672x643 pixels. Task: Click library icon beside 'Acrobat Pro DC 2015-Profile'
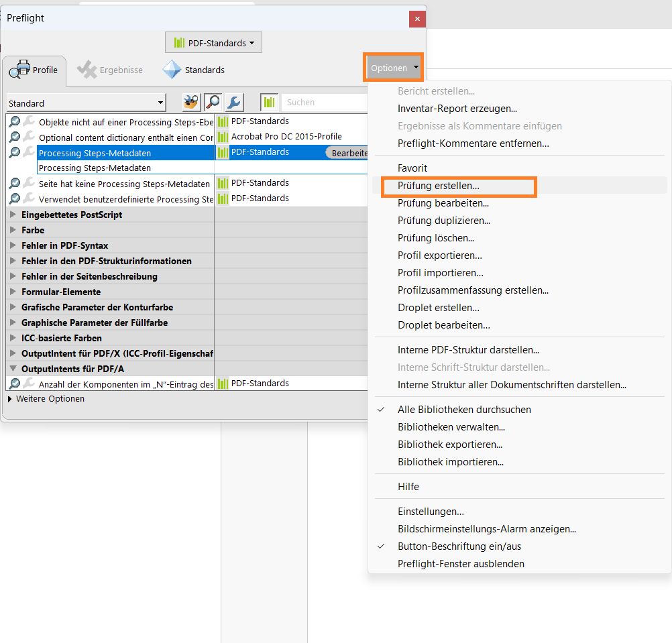[223, 137]
